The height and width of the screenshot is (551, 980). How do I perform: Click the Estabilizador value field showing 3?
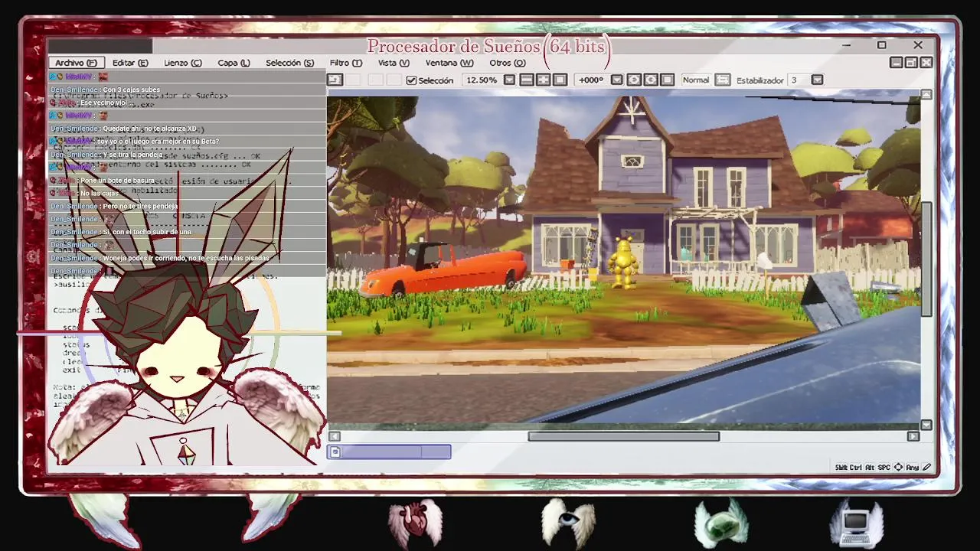click(x=799, y=80)
